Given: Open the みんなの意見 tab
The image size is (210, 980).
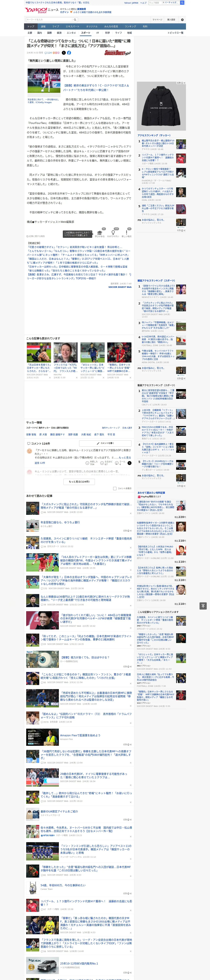Looking at the screenshot, I should (111, 27).
